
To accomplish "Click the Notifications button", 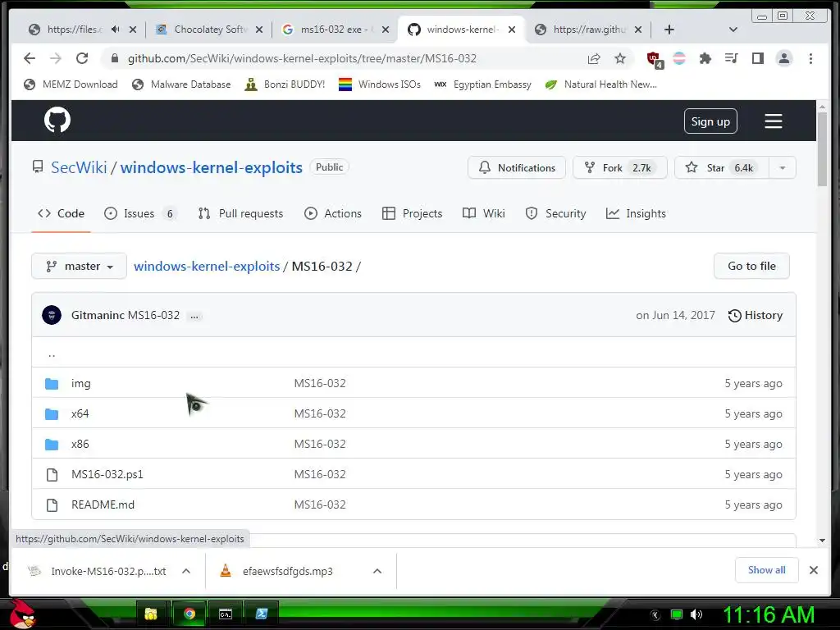I will coord(517,167).
